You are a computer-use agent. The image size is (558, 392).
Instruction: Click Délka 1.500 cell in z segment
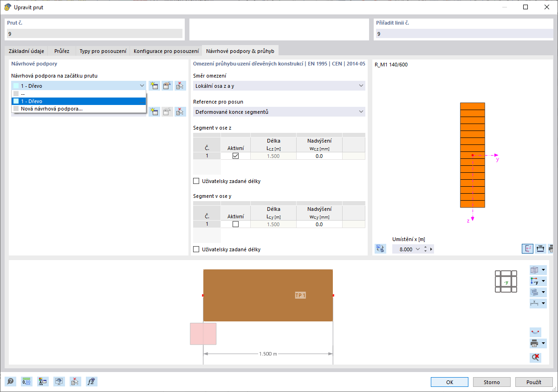coord(273,156)
